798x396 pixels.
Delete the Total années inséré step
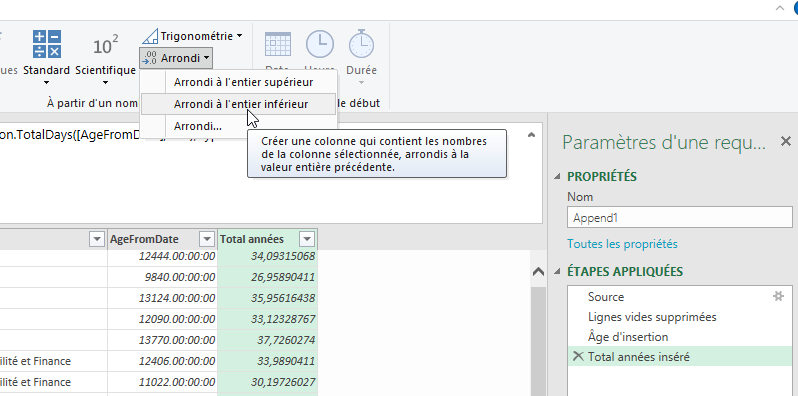click(578, 356)
